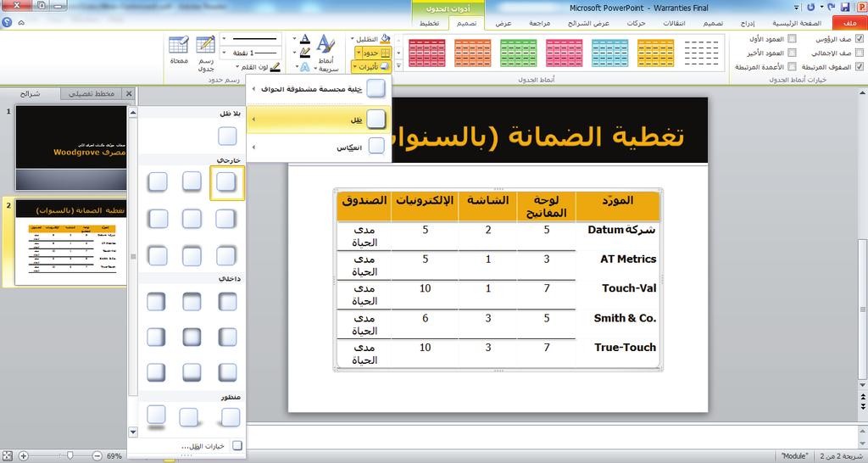Screen dimensions: 868x463
Task: Switch to the Transitions (انتقالات) tab
Action: pyautogui.click(x=674, y=23)
